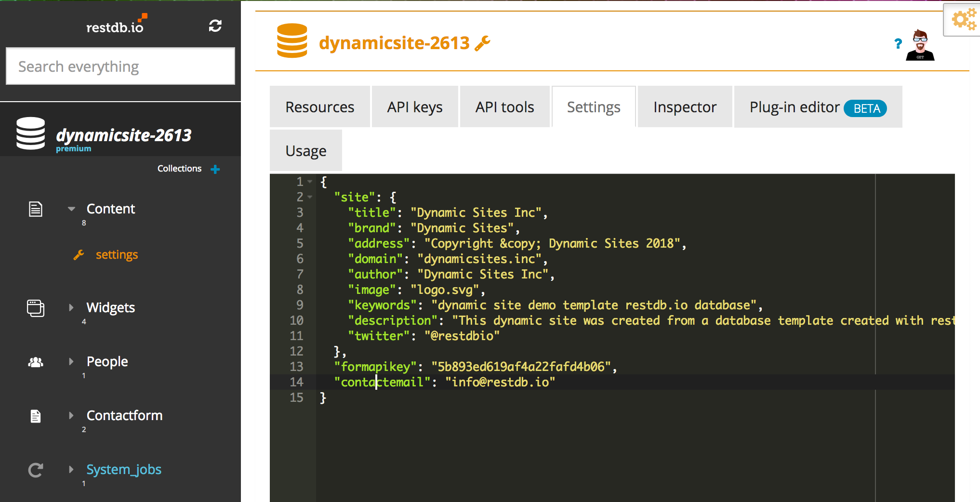
Task: Click the Contactform file icon
Action: [36, 416]
